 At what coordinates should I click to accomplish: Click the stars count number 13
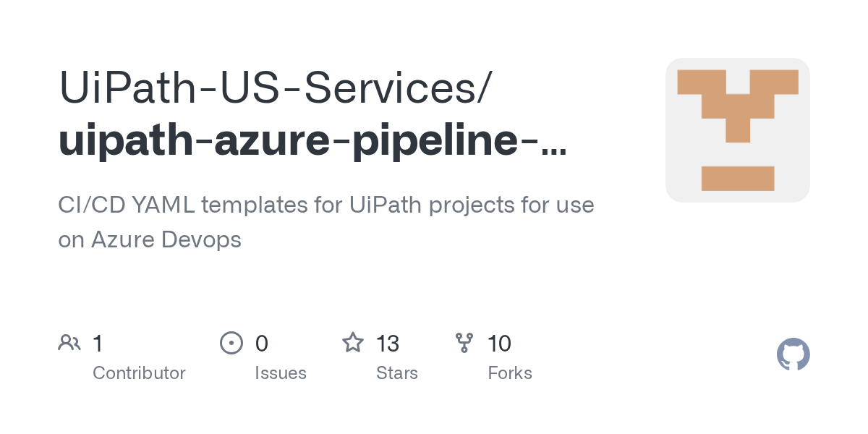(x=388, y=343)
